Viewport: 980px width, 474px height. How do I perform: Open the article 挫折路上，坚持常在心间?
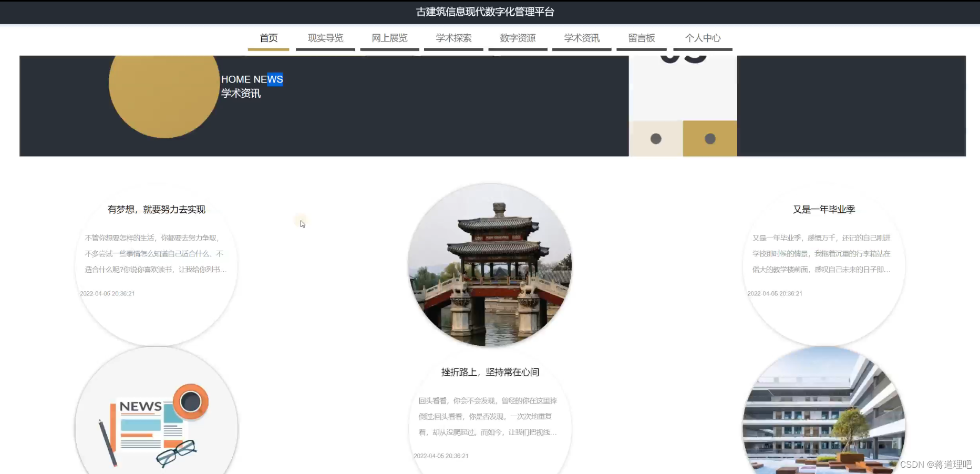(x=490, y=372)
